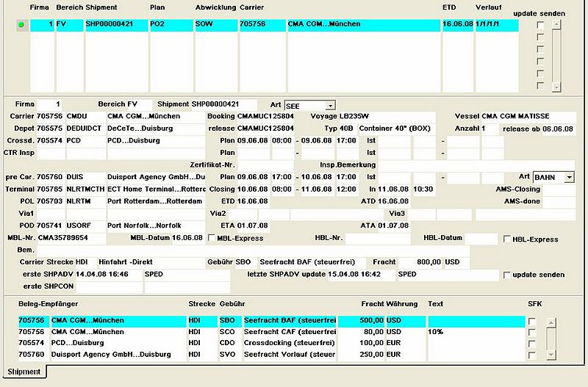Tick the first update senden checkbox at top
The image size is (588, 387).
(x=540, y=25)
